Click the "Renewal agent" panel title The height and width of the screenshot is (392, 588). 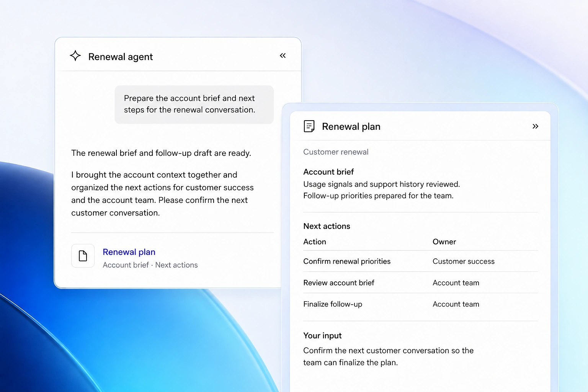click(x=121, y=57)
